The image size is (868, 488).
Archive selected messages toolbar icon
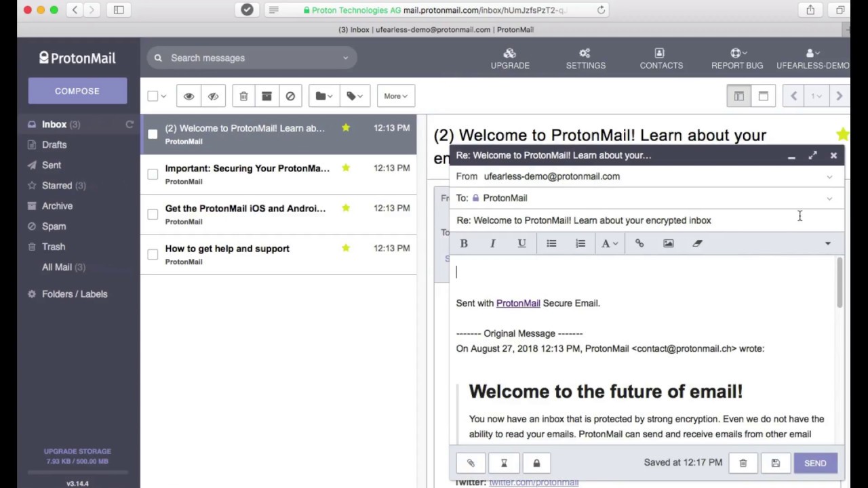(267, 96)
